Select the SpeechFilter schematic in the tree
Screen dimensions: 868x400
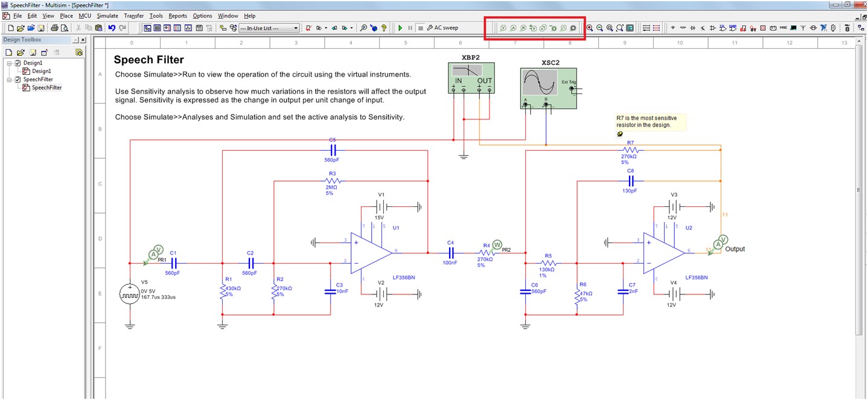(x=46, y=87)
